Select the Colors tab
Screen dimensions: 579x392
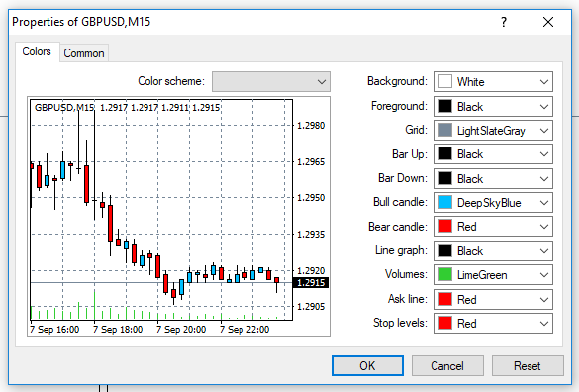point(37,51)
